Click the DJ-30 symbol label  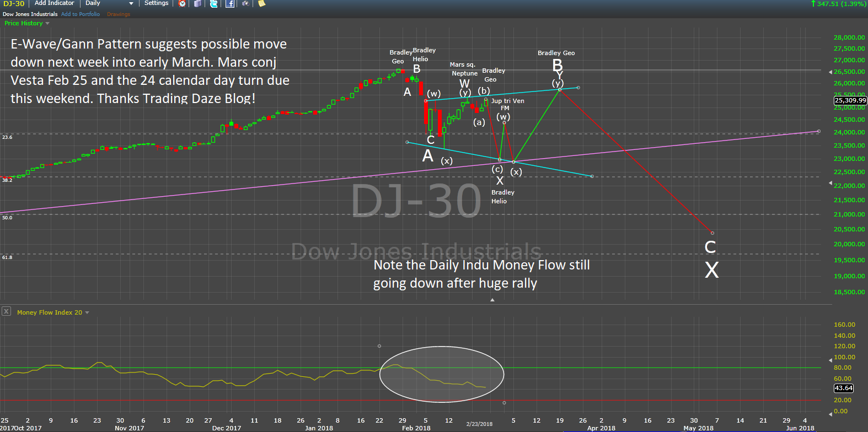[x=14, y=3]
